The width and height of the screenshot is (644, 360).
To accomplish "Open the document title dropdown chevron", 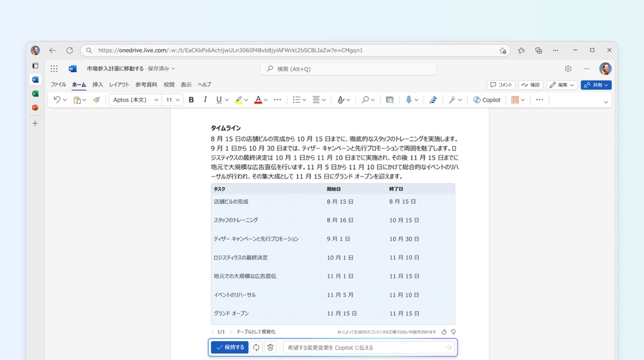I will 173,68.
